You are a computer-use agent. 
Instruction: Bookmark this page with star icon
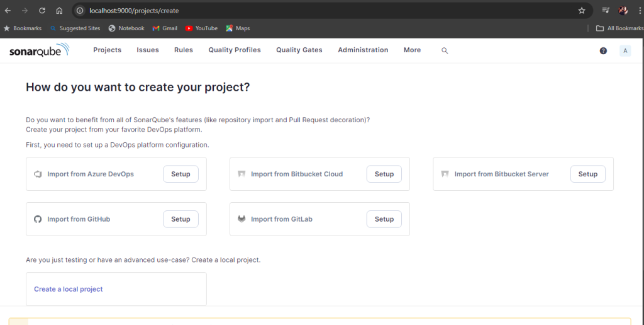(582, 11)
